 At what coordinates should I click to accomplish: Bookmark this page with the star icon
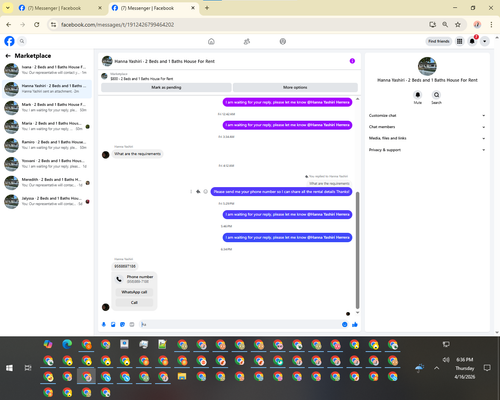(x=458, y=25)
